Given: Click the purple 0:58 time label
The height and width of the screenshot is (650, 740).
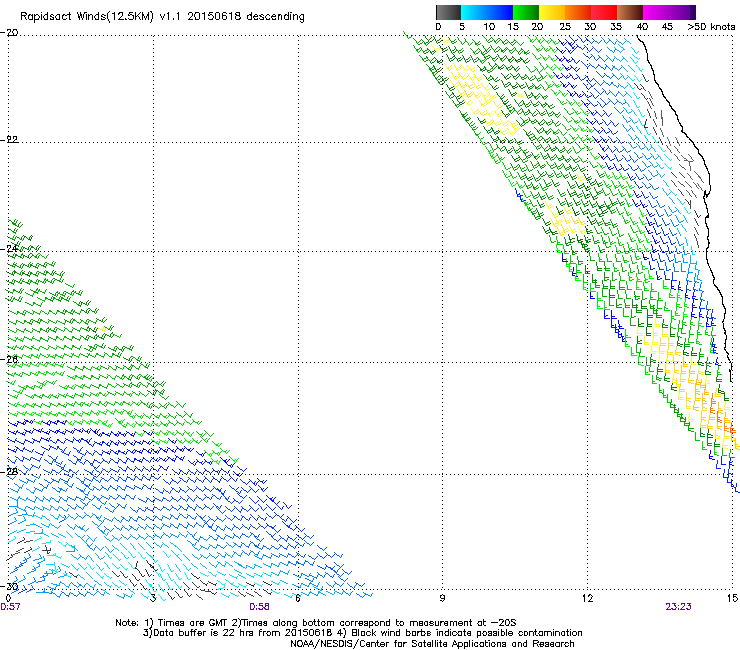Looking at the screenshot, I should [x=260, y=607].
